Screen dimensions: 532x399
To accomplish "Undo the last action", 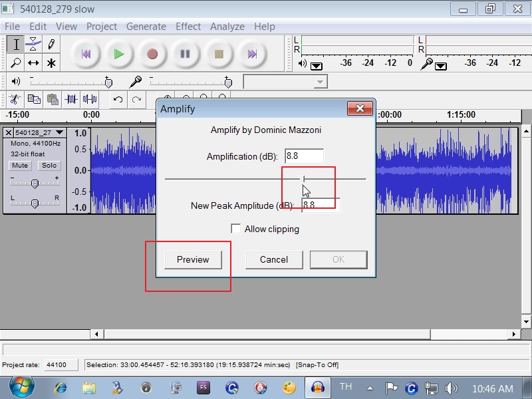I will [118, 99].
